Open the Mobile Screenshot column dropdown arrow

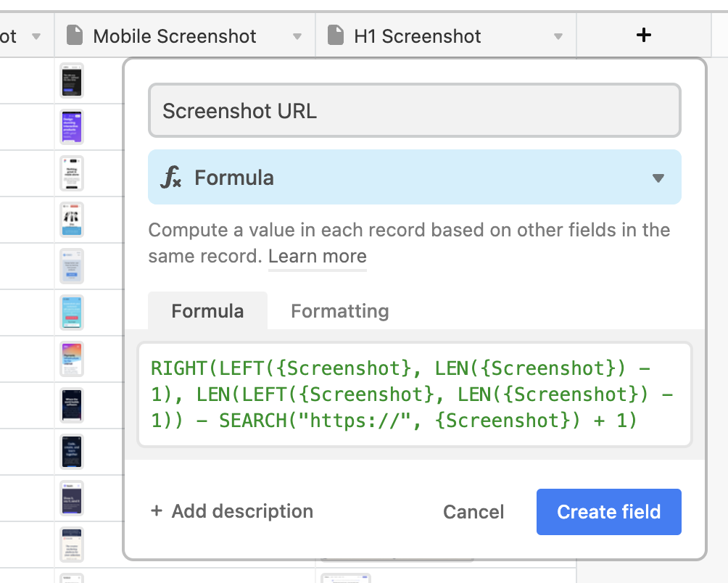(297, 35)
